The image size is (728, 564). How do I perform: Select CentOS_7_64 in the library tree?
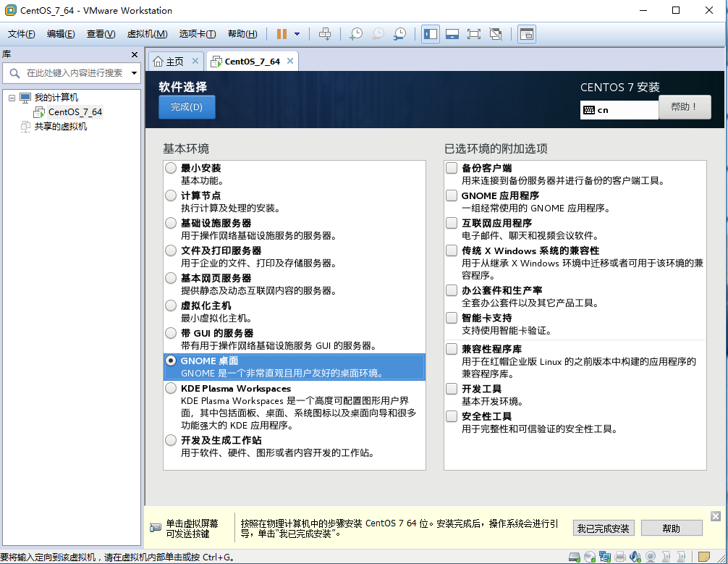[75, 112]
